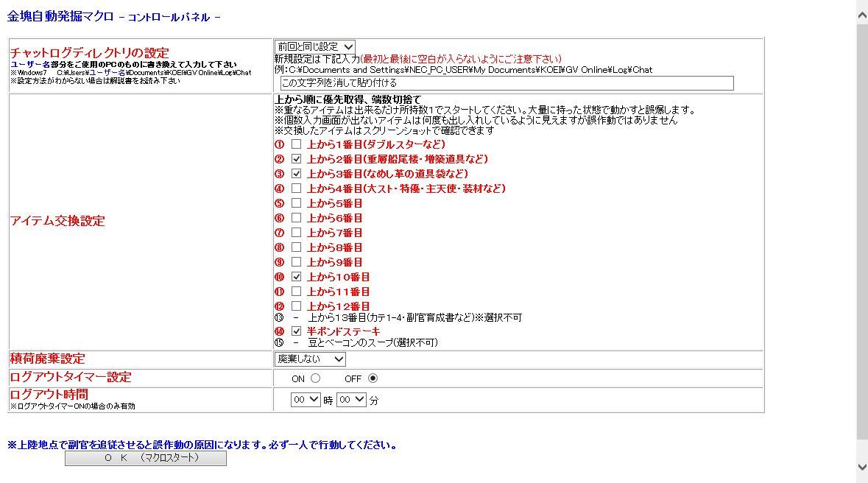The height and width of the screenshot is (483, 868).
Task: Click the チャットログディレクトリの設定 heading
Action: point(90,53)
